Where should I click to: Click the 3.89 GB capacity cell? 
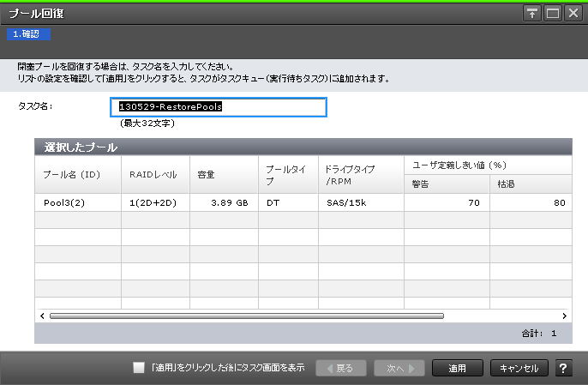click(225, 203)
